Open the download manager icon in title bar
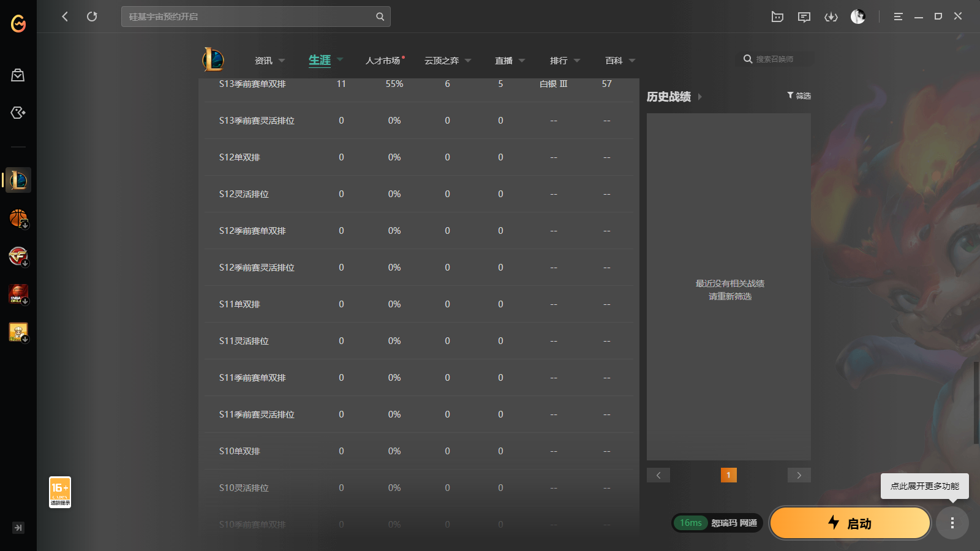This screenshot has width=980, height=551. (831, 17)
